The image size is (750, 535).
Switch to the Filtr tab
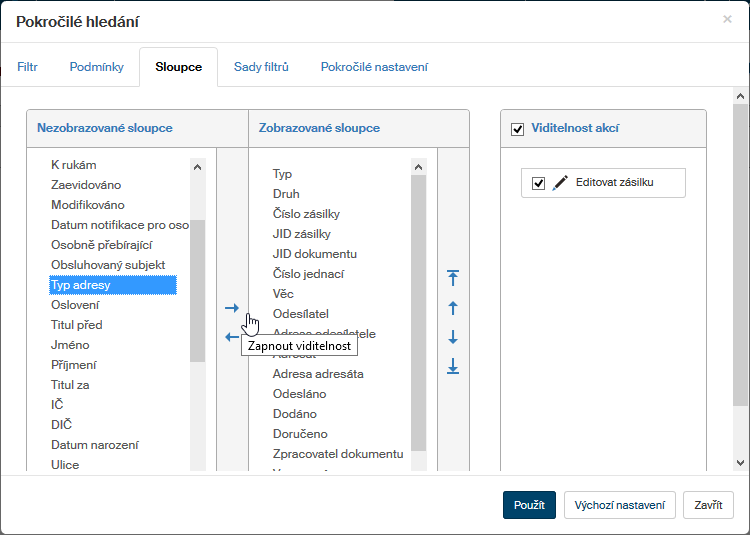(x=28, y=67)
